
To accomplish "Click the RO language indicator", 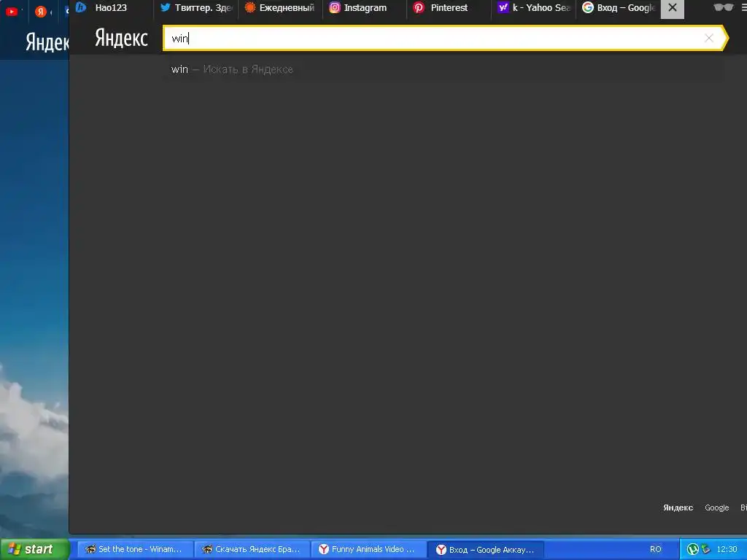I will point(656,549).
